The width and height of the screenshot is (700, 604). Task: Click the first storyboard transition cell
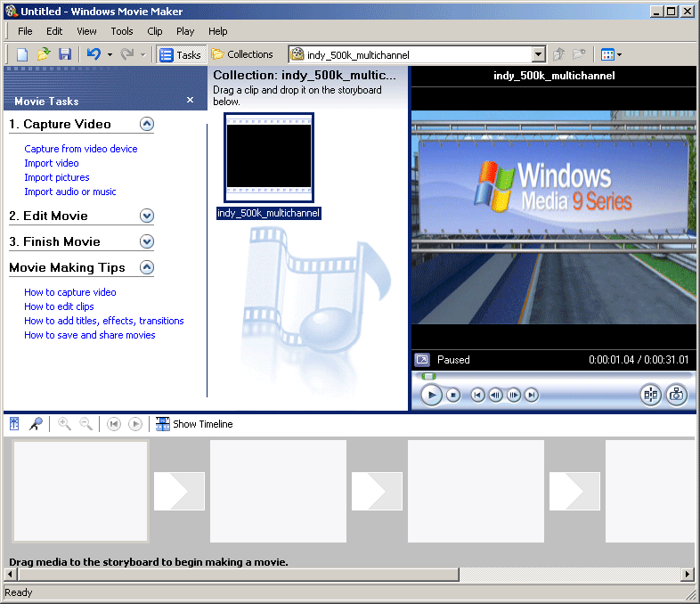(x=179, y=491)
